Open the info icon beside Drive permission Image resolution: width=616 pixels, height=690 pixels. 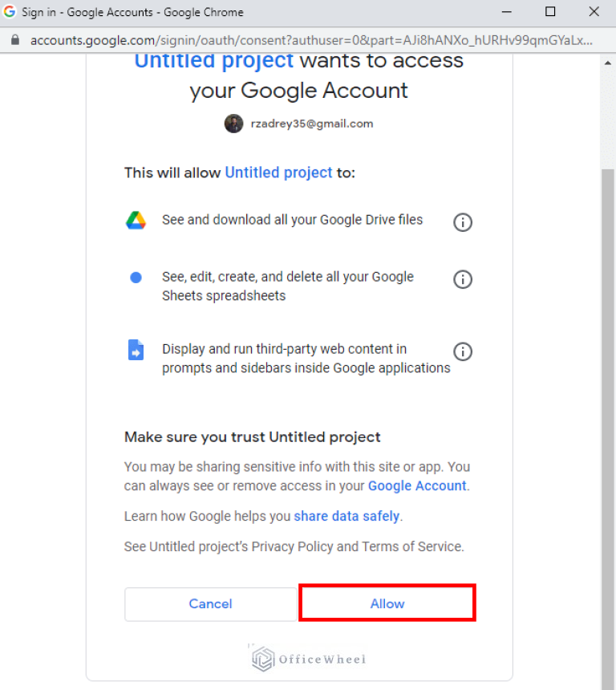pyautogui.click(x=463, y=222)
